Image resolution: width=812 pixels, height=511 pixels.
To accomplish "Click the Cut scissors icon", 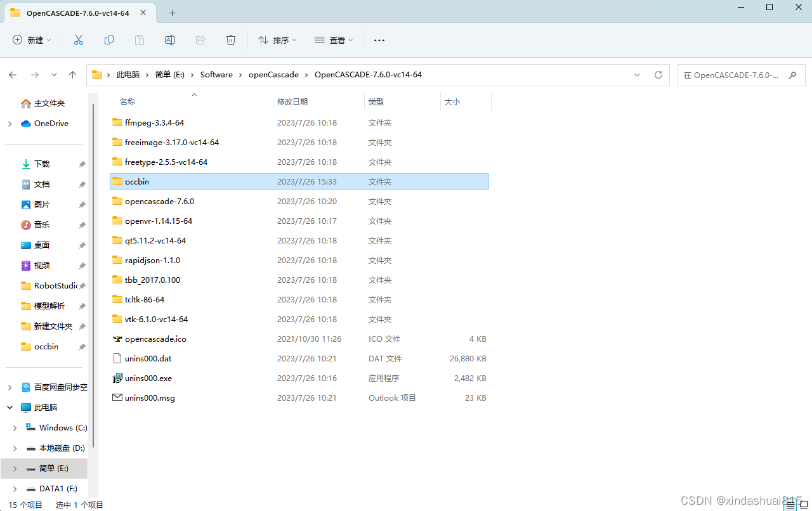I will (x=79, y=40).
